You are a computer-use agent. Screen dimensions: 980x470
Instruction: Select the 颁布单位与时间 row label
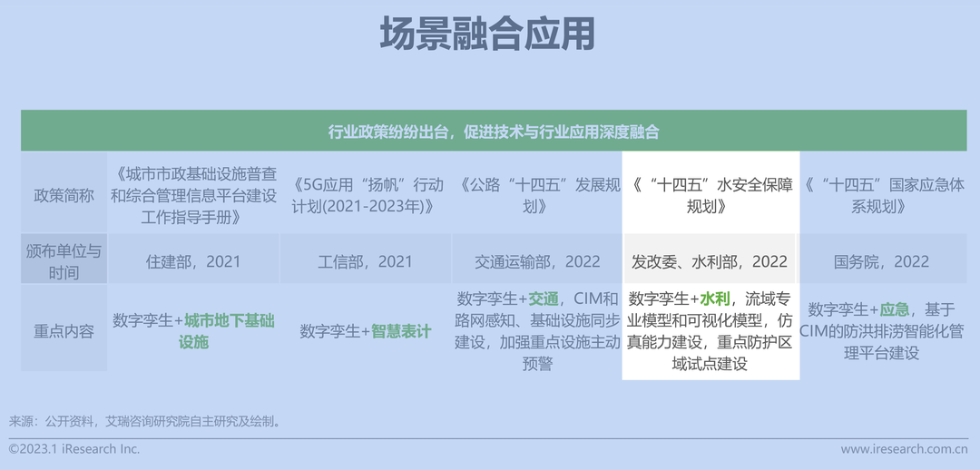point(64,261)
